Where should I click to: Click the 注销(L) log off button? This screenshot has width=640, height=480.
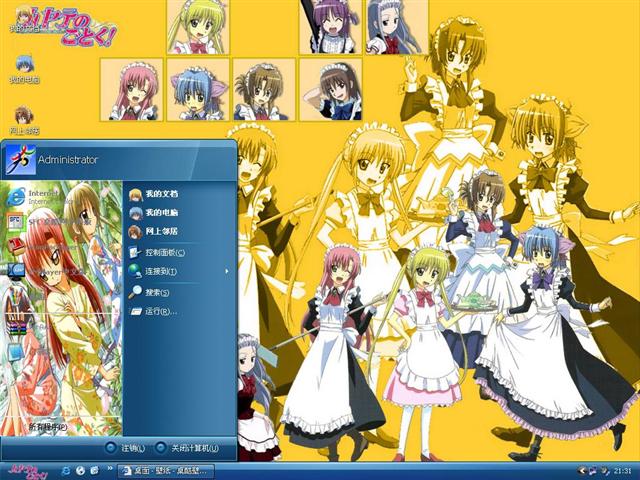pyautogui.click(x=125, y=448)
